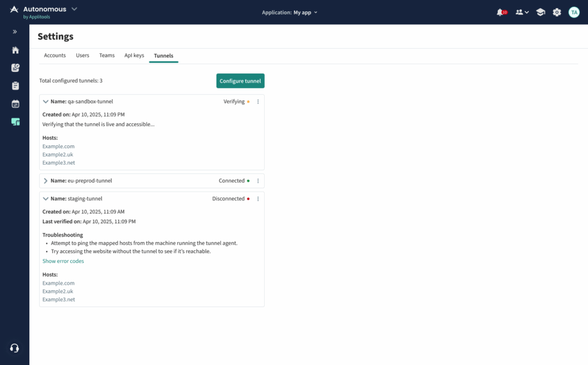Screen dimensions: 588x365
Task: Open the My app application dropdown
Action: (x=304, y=12)
